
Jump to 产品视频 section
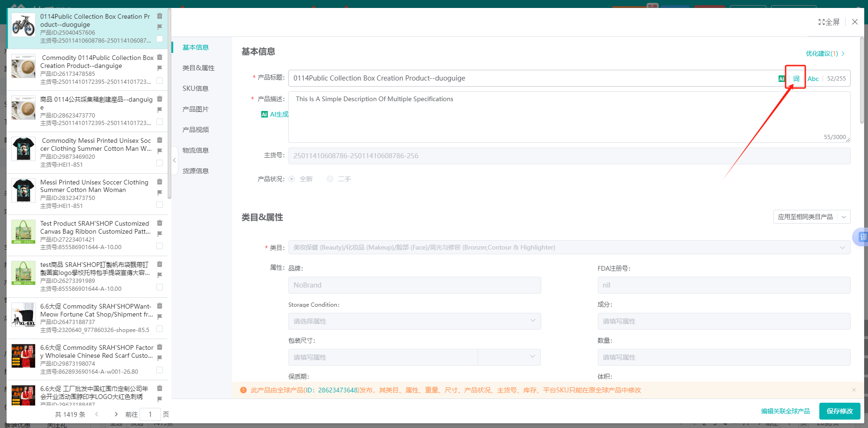click(x=196, y=130)
